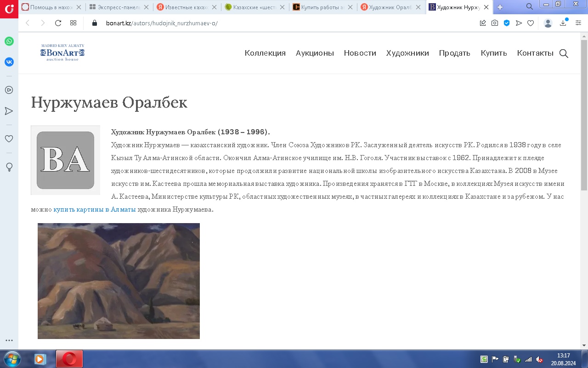The width and height of the screenshot is (588, 368).
Task: Click the mountain landscape painting thumbnail
Action: (119, 281)
